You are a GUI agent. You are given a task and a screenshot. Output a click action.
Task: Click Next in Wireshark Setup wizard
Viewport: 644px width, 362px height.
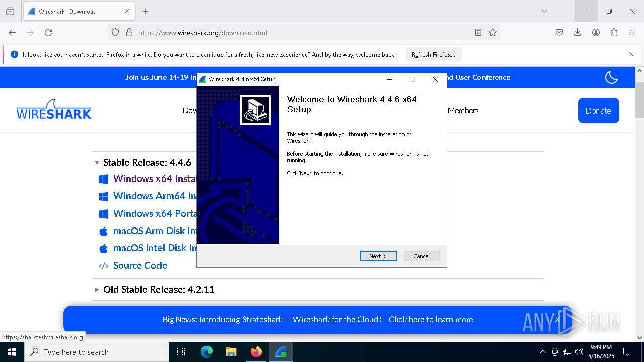(378, 256)
